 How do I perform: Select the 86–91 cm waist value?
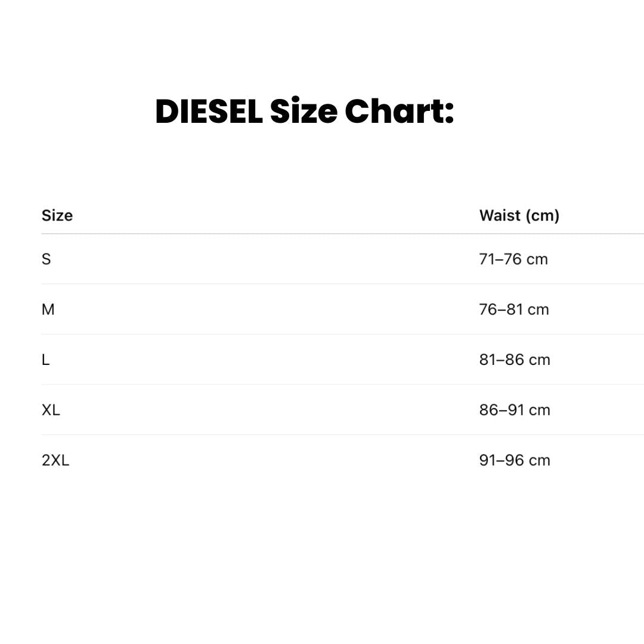click(x=515, y=410)
